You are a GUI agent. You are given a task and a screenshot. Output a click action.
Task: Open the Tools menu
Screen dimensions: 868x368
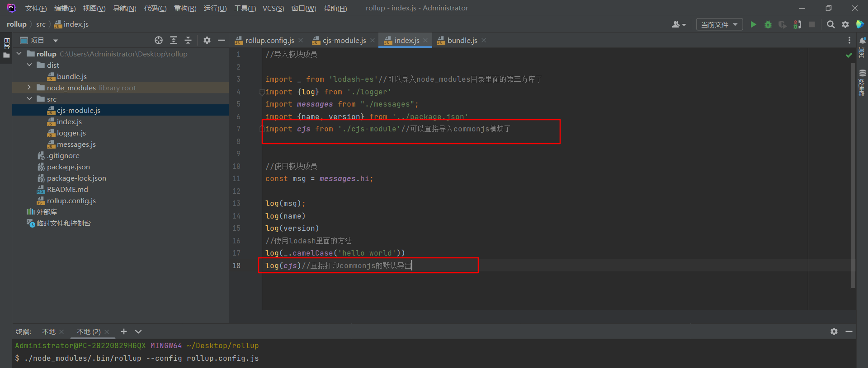[245, 8]
